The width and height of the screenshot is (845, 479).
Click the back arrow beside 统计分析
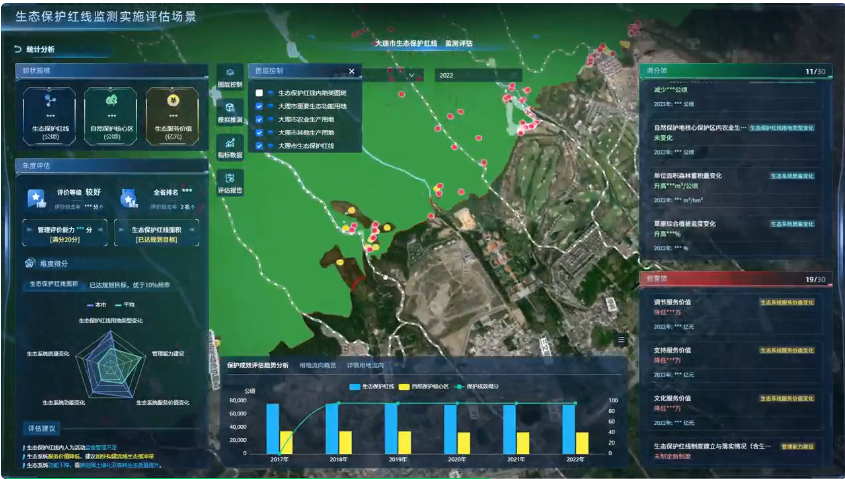pos(17,49)
